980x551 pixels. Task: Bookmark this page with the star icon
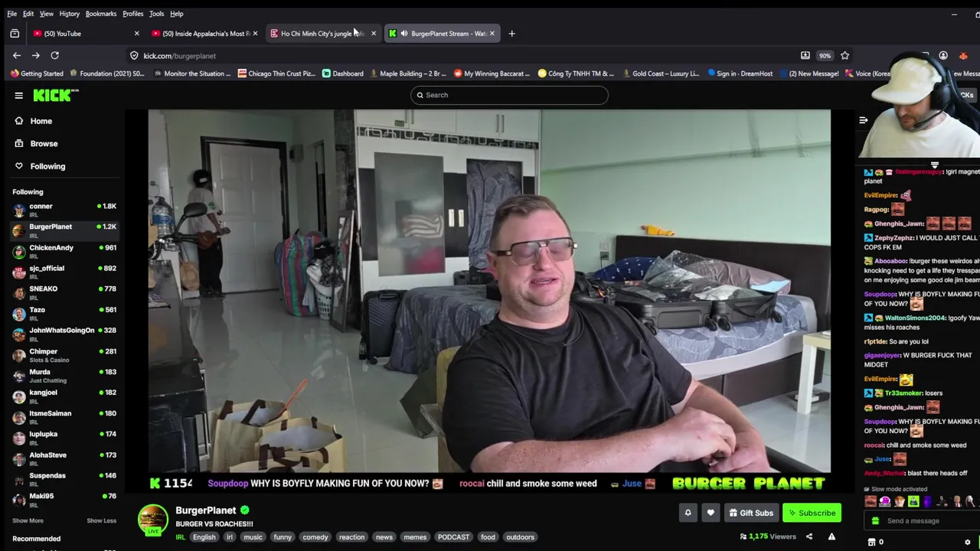(844, 55)
